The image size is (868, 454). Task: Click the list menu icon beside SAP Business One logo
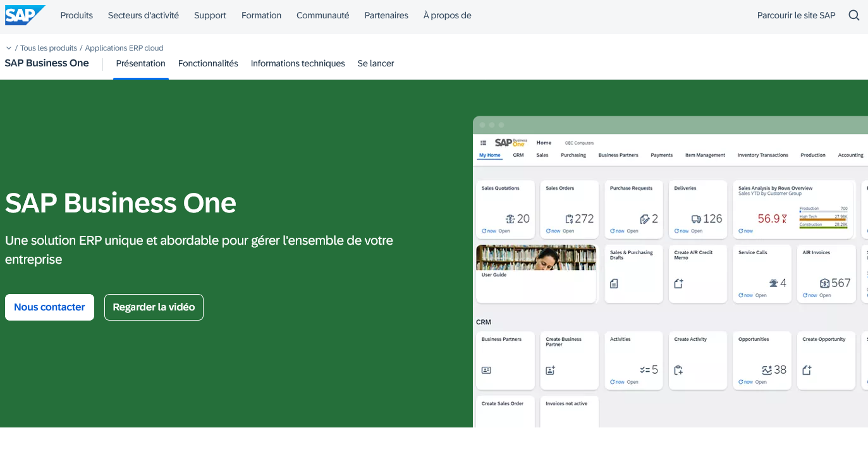pyautogui.click(x=484, y=143)
